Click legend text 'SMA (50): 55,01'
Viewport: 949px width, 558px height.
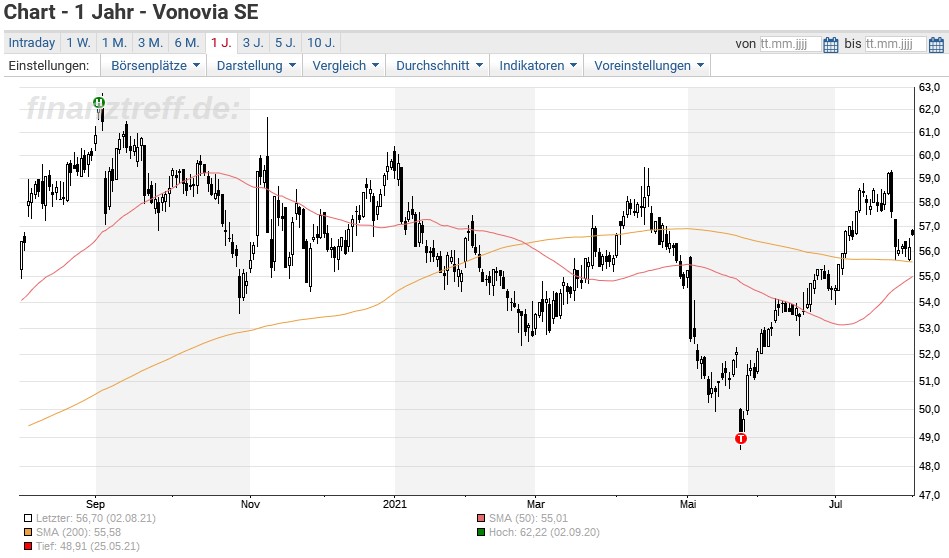[x=528, y=519]
